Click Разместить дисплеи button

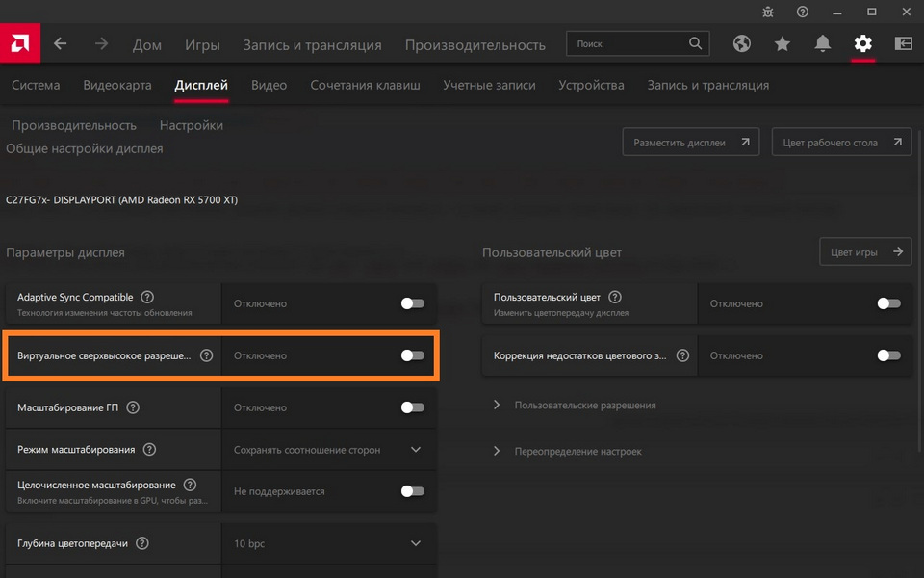(691, 143)
